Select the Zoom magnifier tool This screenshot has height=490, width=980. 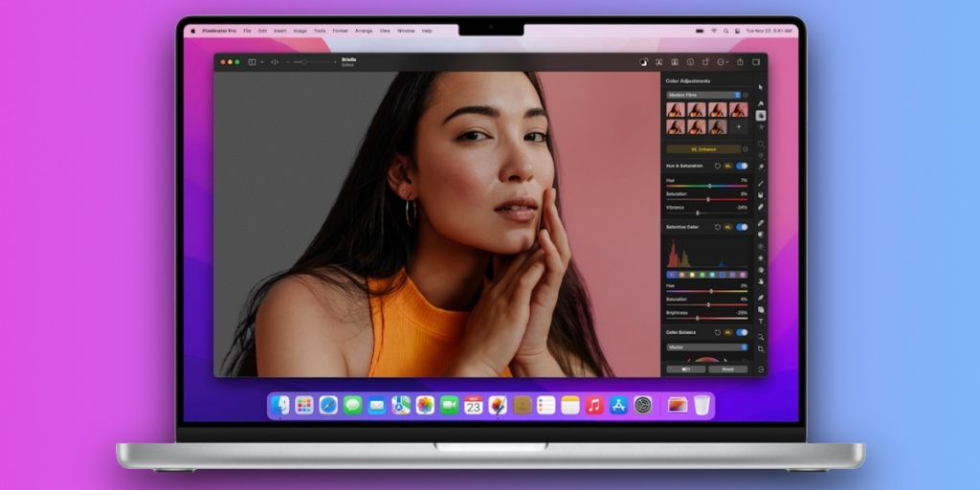tap(761, 336)
